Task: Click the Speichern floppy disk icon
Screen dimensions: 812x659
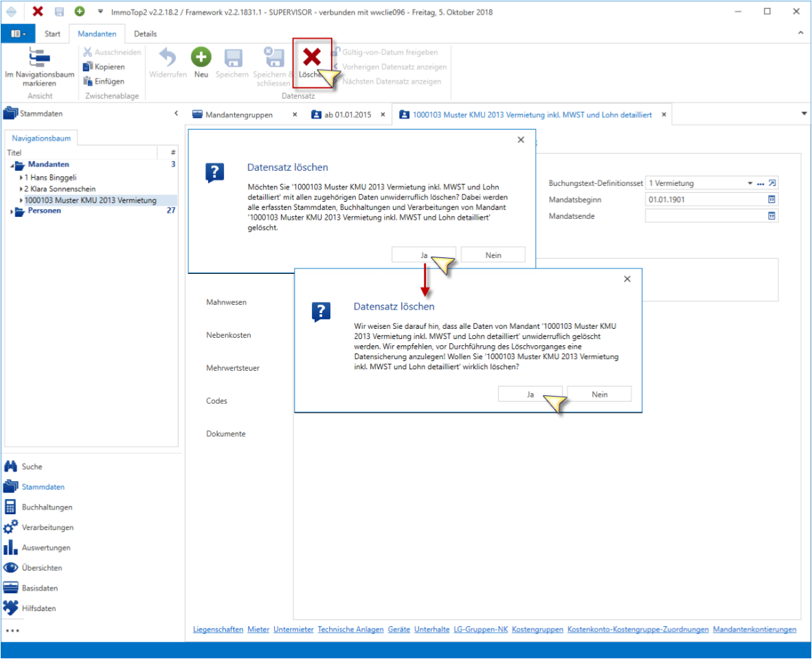Action: point(233,58)
